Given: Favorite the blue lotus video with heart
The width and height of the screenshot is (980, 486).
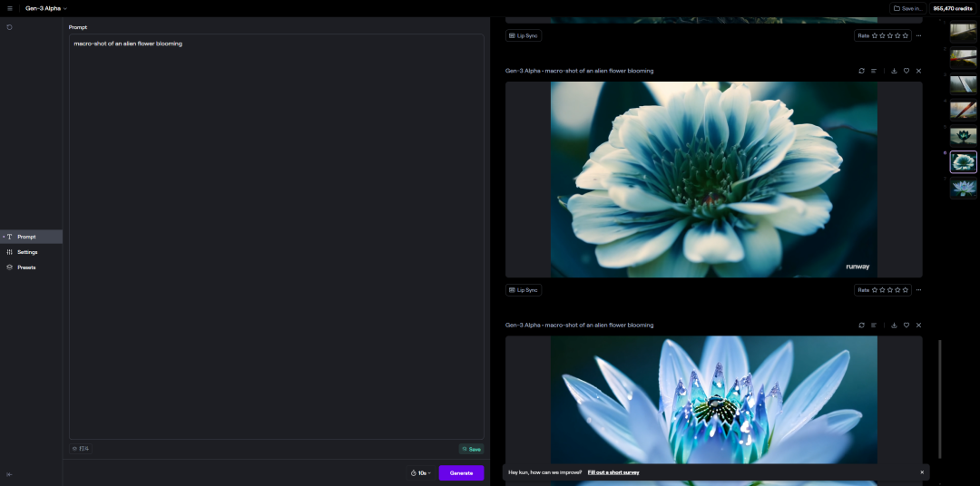Looking at the screenshot, I should pos(906,325).
